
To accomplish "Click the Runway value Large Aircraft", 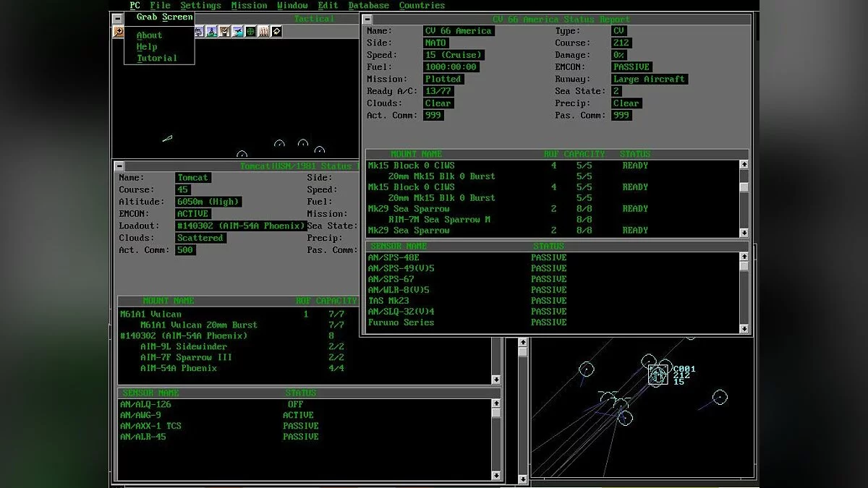I will click(x=649, y=79).
